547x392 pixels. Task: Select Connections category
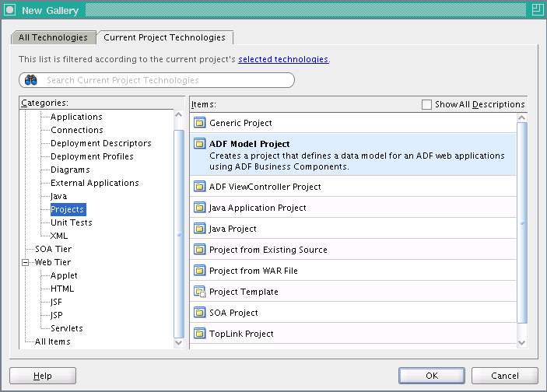pyautogui.click(x=77, y=130)
